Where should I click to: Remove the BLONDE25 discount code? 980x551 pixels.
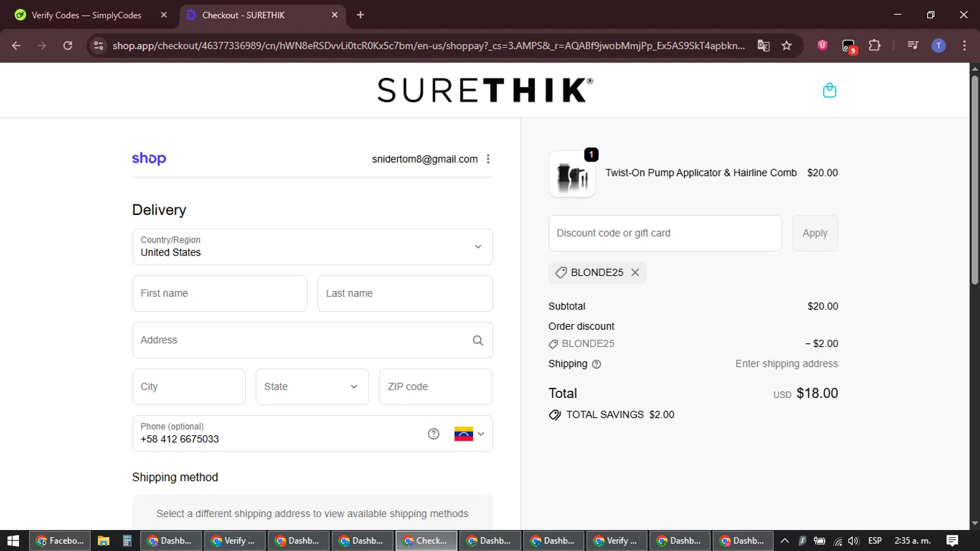tap(635, 273)
